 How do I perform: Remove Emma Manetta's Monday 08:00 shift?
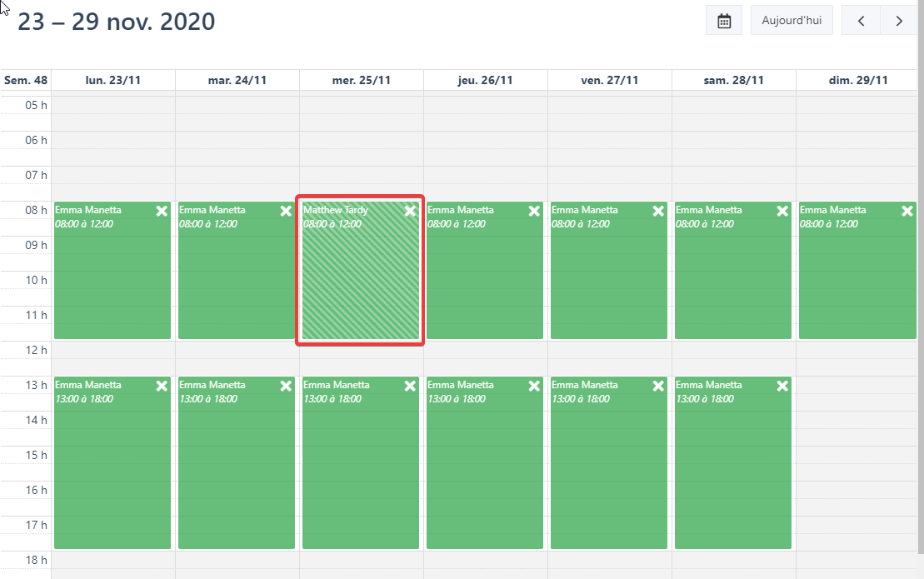pos(162,212)
